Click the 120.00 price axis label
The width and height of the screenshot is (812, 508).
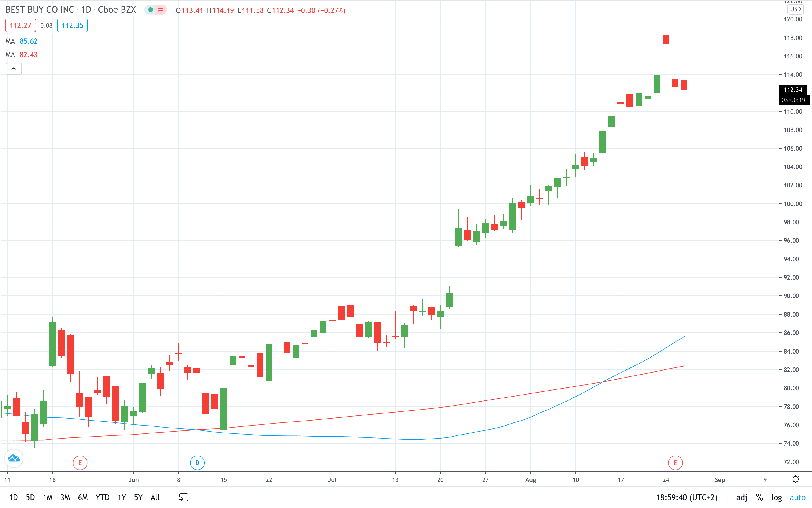793,19
